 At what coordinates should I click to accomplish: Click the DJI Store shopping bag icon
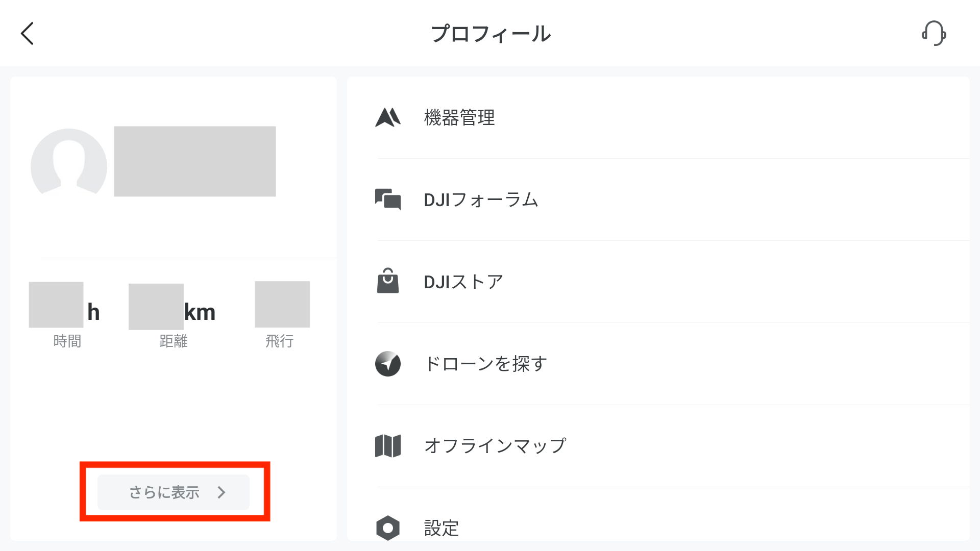tap(388, 281)
